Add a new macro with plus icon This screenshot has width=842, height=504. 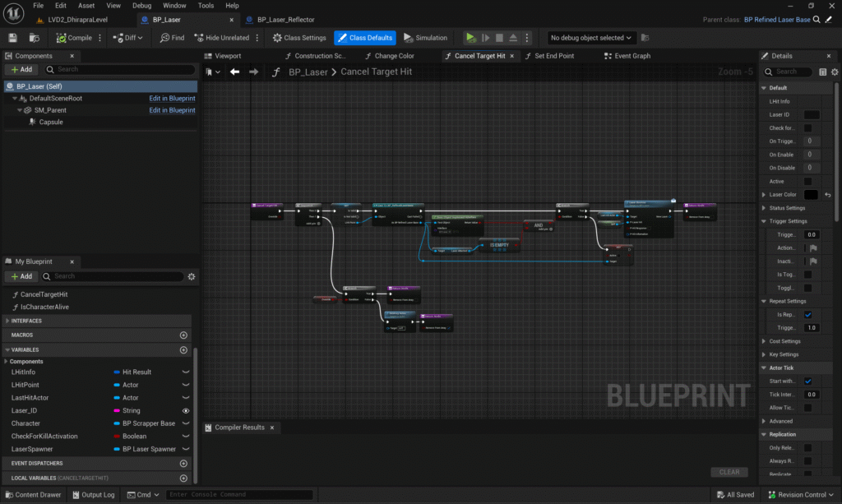tap(183, 335)
